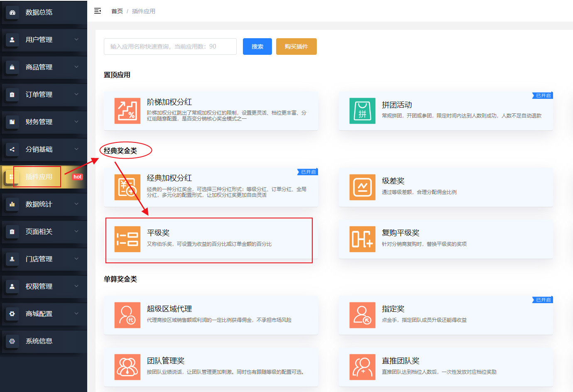Viewport: 573px width, 392px height.
Task: Open 数据总览 in the sidebar
Action: click(39, 12)
